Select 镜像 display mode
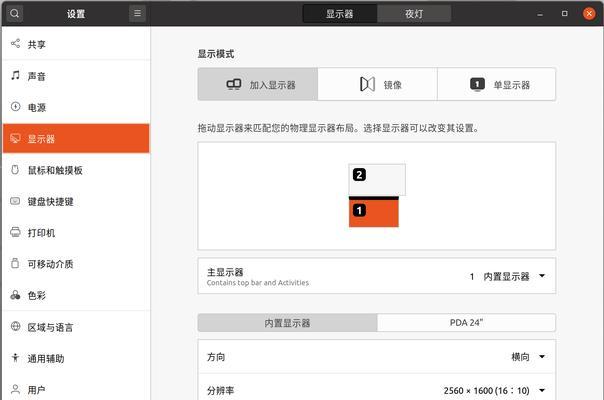 378,84
